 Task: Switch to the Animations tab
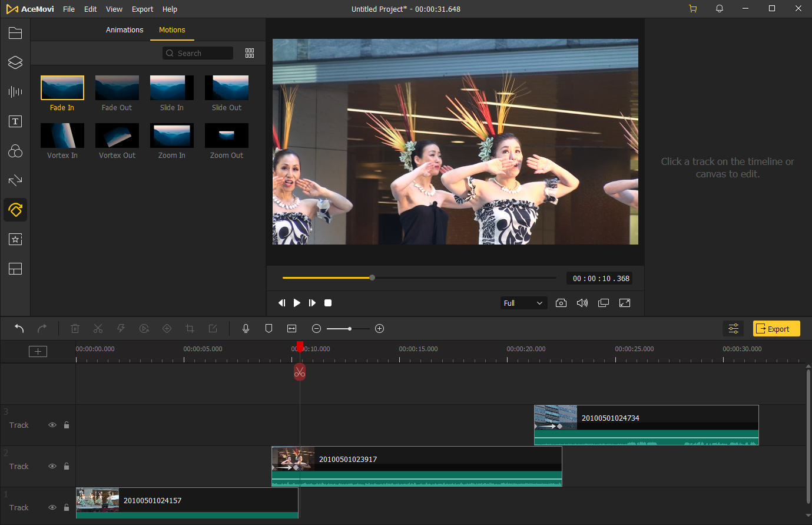[124, 29]
